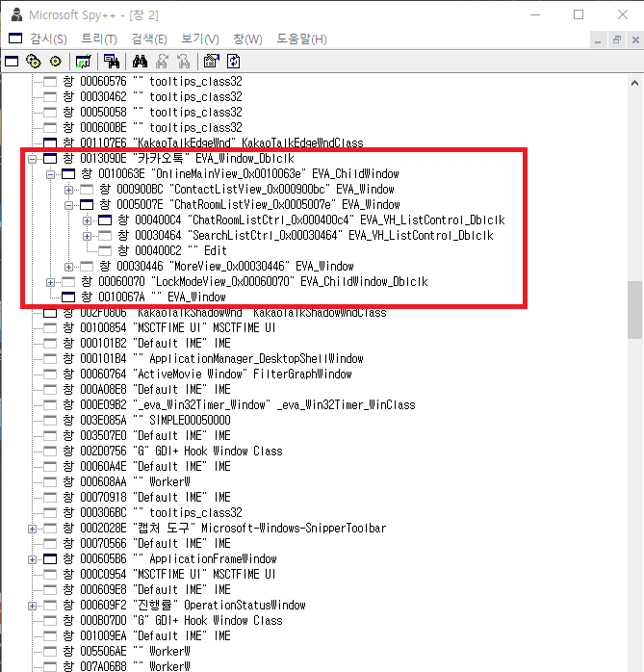This screenshot has height=672, width=644.
Task: Select the 000900BC ContactListView_0x000900bc row
Action: click(x=246, y=189)
